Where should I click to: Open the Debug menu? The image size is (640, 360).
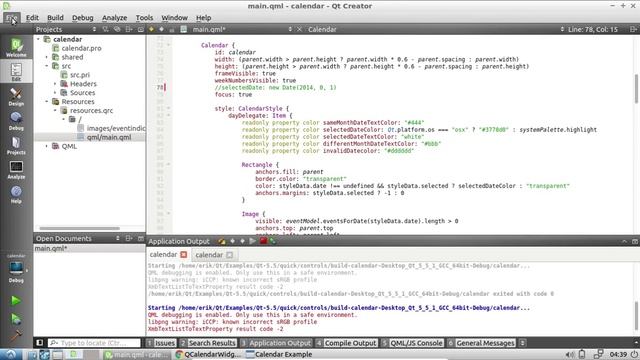(83, 18)
